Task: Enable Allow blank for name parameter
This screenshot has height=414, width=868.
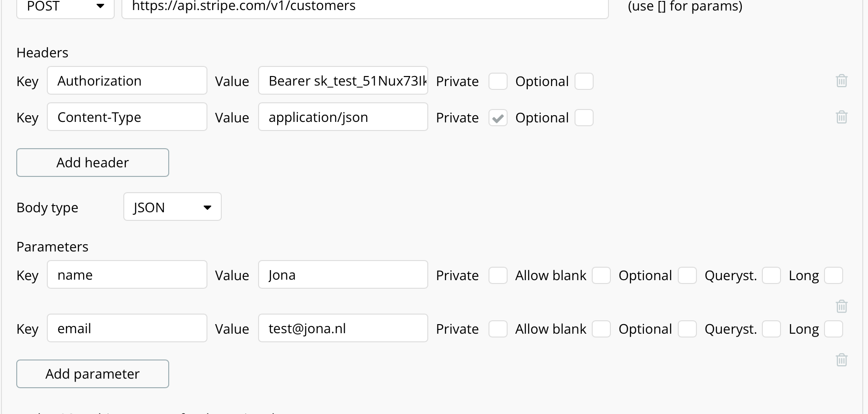Action: [601, 275]
